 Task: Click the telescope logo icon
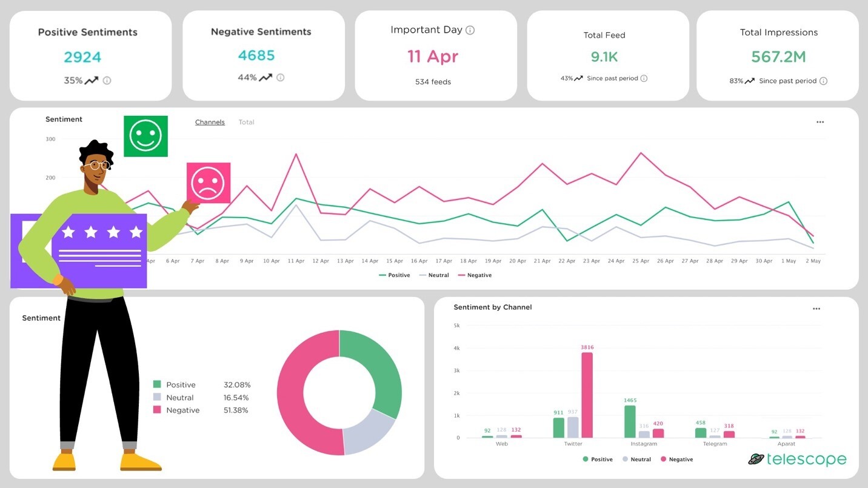click(755, 460)
